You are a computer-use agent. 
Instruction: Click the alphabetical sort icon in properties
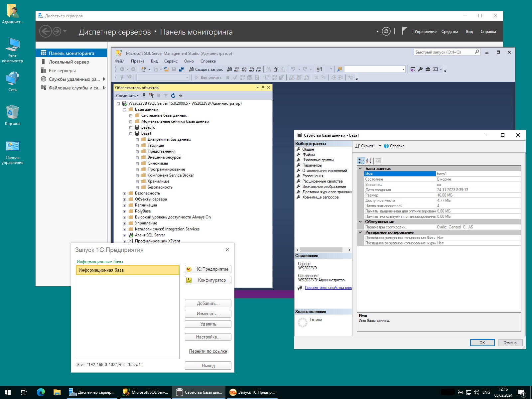coord(368,161)
